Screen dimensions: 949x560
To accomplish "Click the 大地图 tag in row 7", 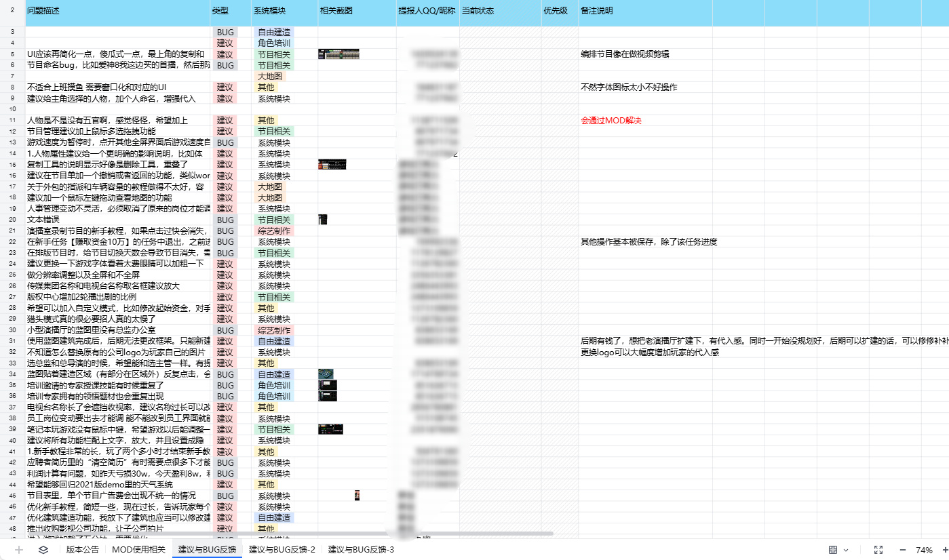I will point(271,77).
